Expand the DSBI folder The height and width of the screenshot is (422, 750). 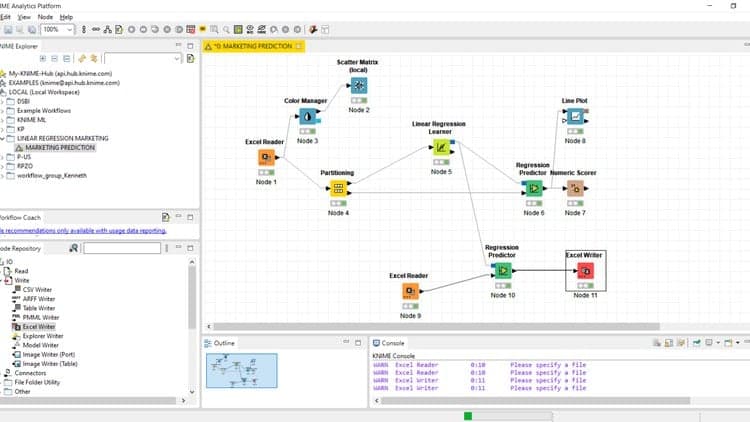click(x=2, y=101)
